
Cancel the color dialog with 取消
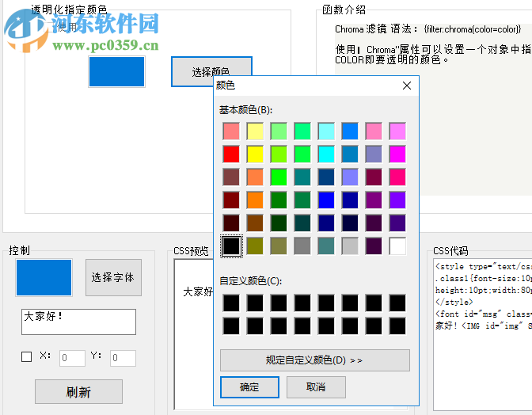(316, 387)
